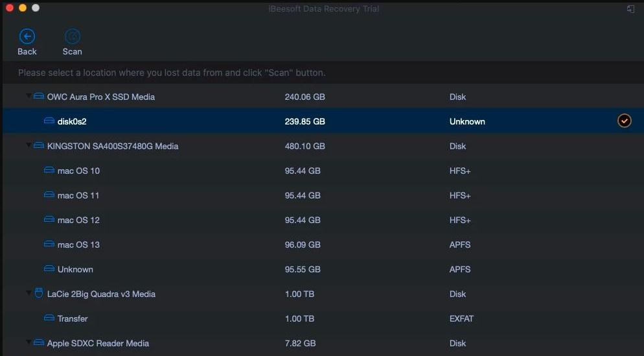Select the Unknown 95.55 GB volume name
This screenshot has width=644, height=356.
[75, 269]
